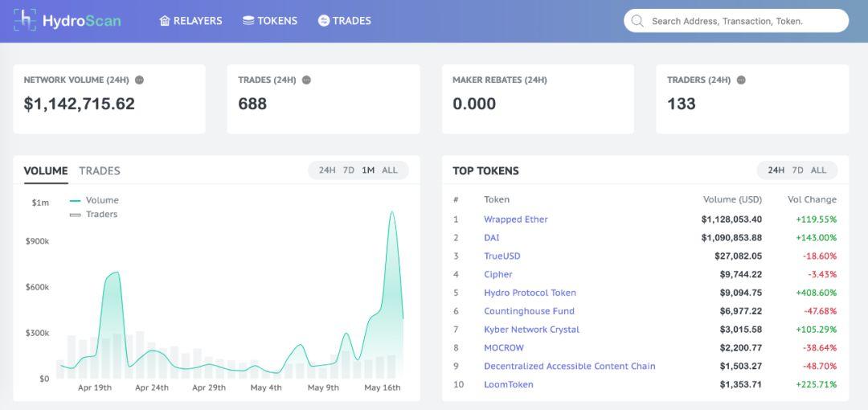The width and height of the screenshot is (868, 410).
Task: Open the Kyber Network Crystal link
Action: pyautogui.click(x=531, y=329)
